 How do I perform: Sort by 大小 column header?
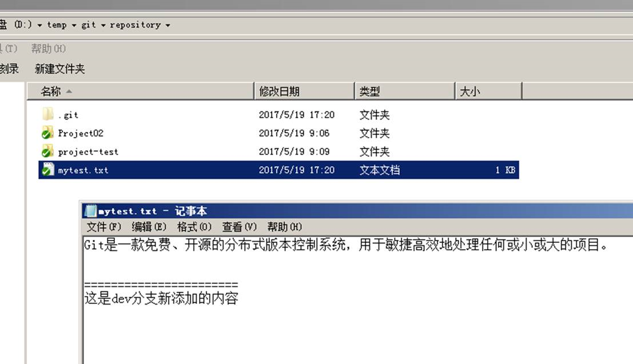(488, 91)
